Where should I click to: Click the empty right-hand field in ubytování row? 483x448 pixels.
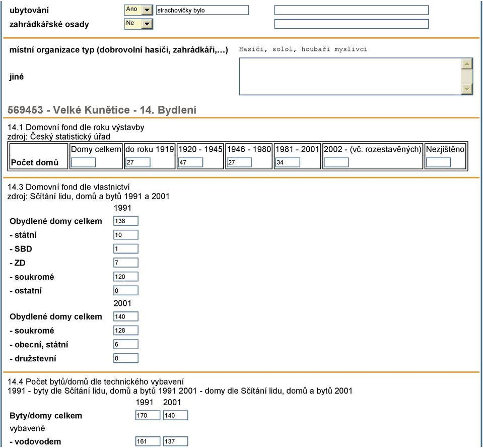click(351, 10)
